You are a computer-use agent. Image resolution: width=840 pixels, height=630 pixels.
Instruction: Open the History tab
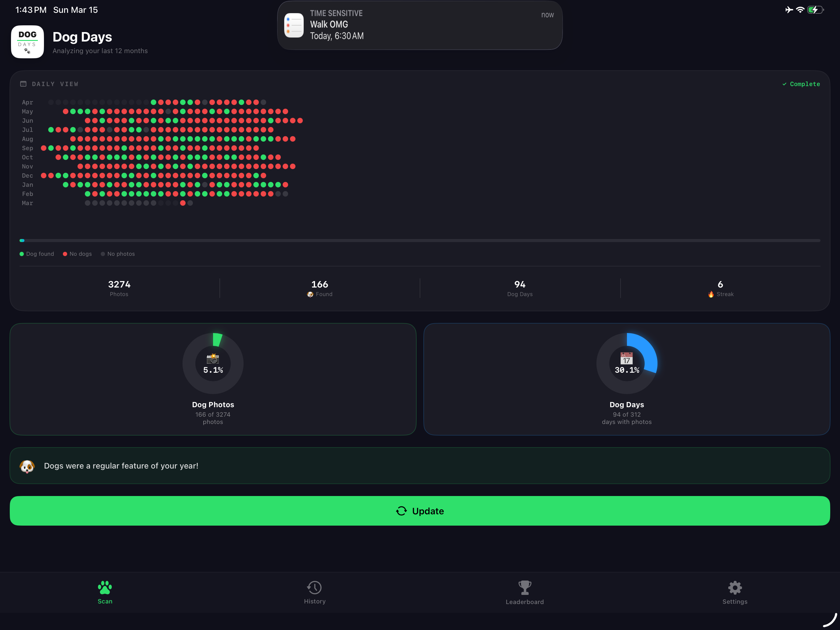pos(315,592)
